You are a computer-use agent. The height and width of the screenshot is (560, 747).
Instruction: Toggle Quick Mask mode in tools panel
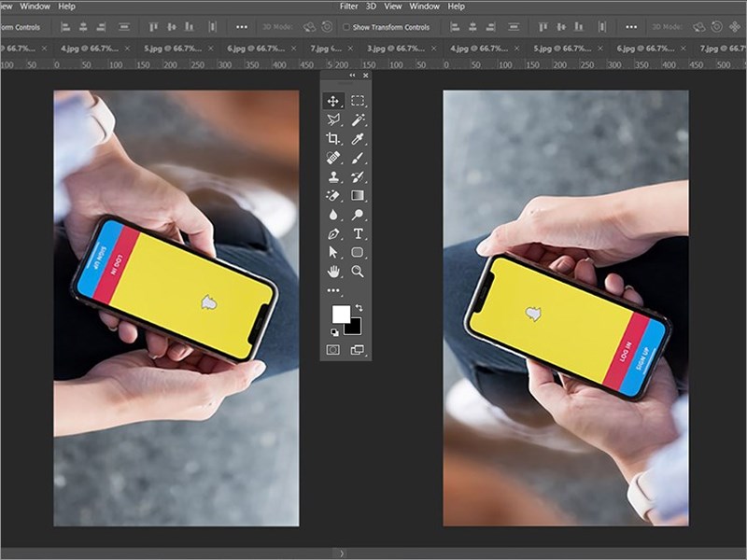click(x=333, y=350)
